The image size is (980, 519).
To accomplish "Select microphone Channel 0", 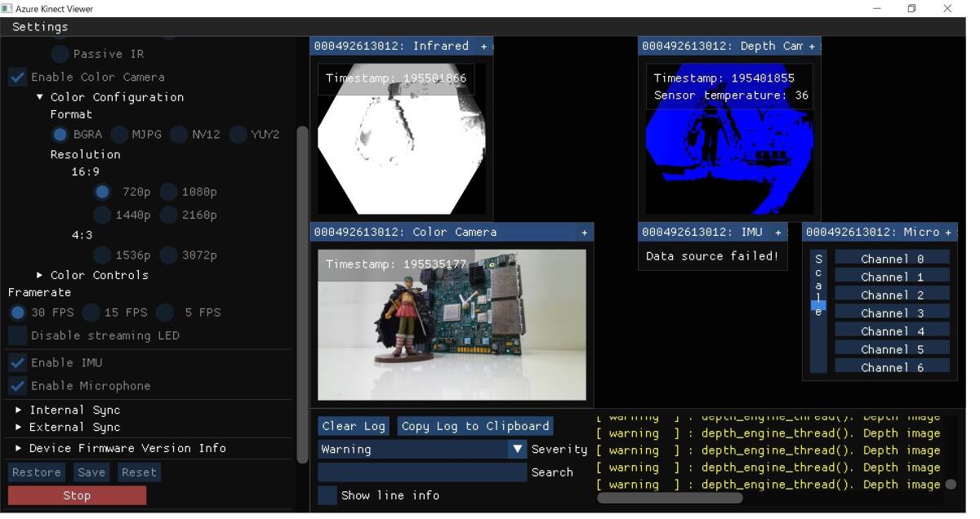I will point(892,259).
